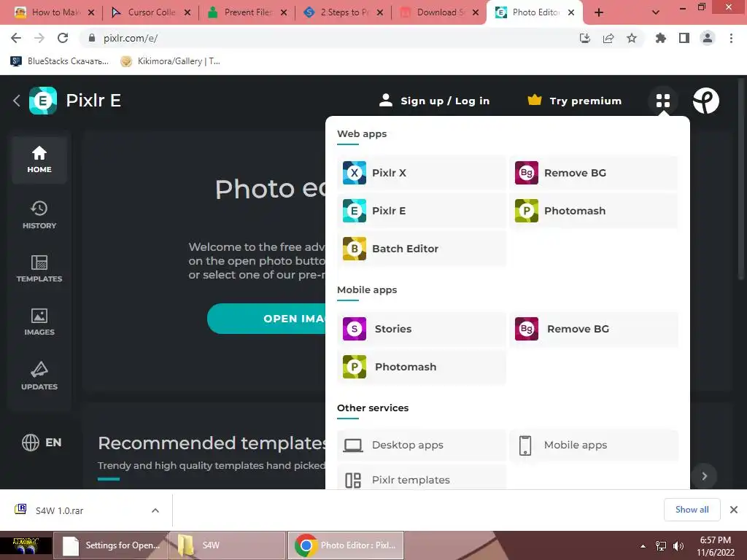Image resolution: width=747 pixels, height=560 pixels.
Task: Click the share page icon
Action: pos(608,38)
